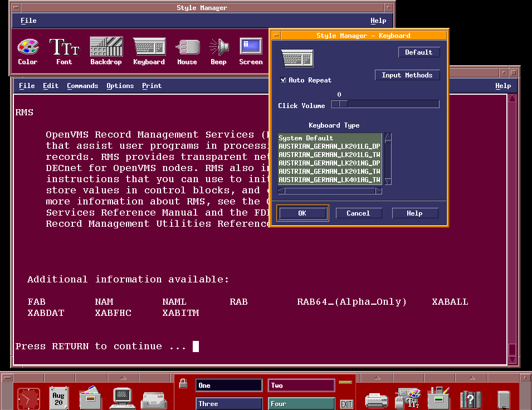Open File menu in Style Manager window
The height and width of the screenshot is (410, 532).
click(28, 21)
